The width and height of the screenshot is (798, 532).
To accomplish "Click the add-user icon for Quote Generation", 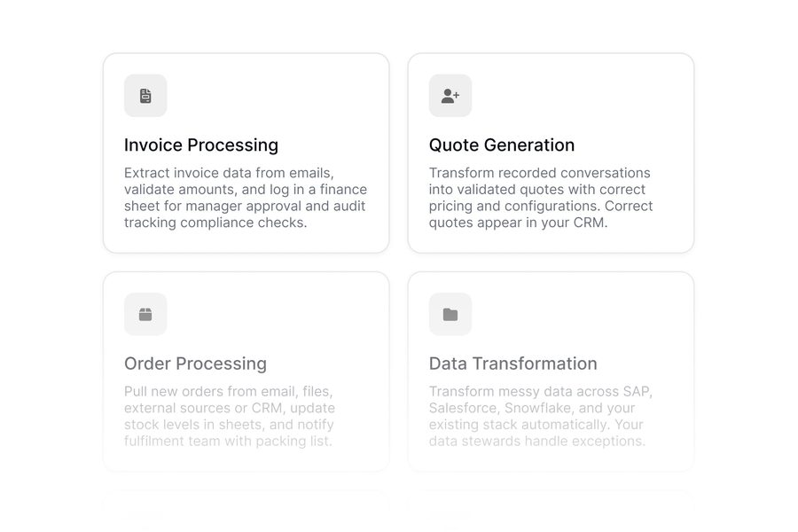I will click(450, 96).
